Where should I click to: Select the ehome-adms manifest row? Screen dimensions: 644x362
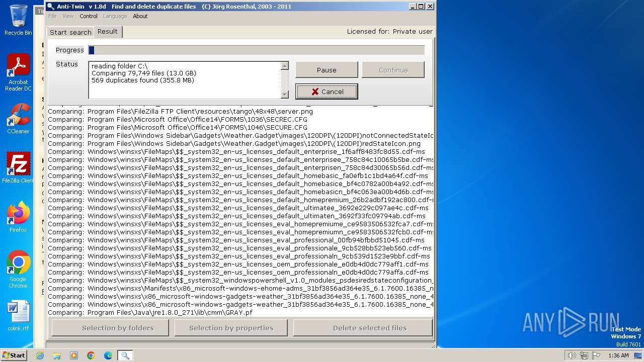click(240, 289)
